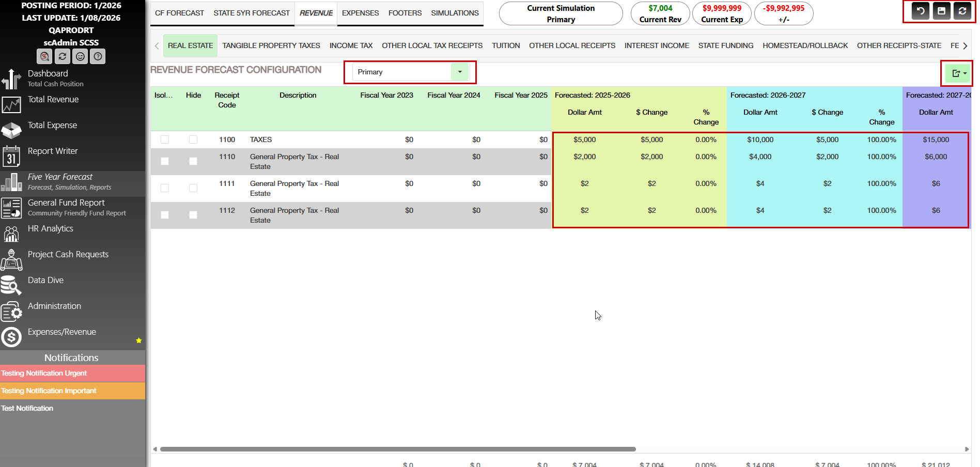980x467 pixels.
Task: Toggle Isolate checkbox for receipt code 1111
Action: pos(165,188)
